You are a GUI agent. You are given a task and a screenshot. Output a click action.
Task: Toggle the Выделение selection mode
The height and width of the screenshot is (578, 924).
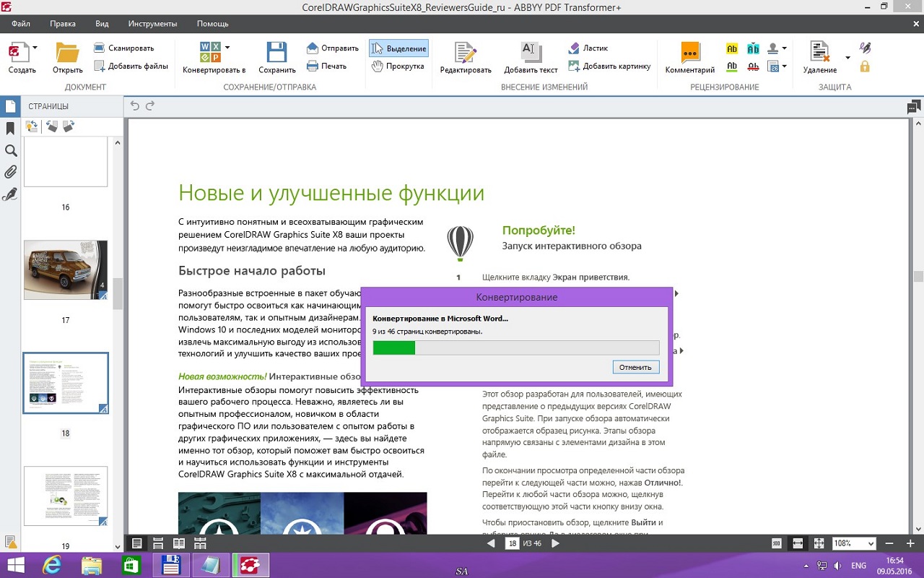[398, 48]
